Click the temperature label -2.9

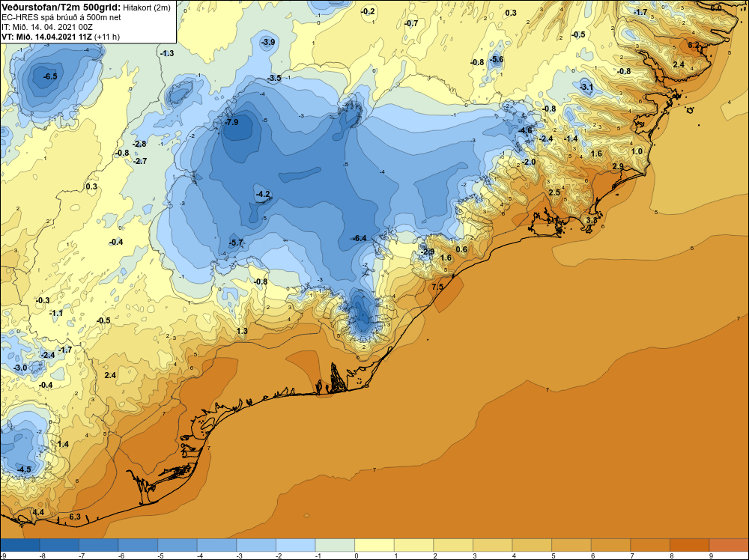(428, 252)
